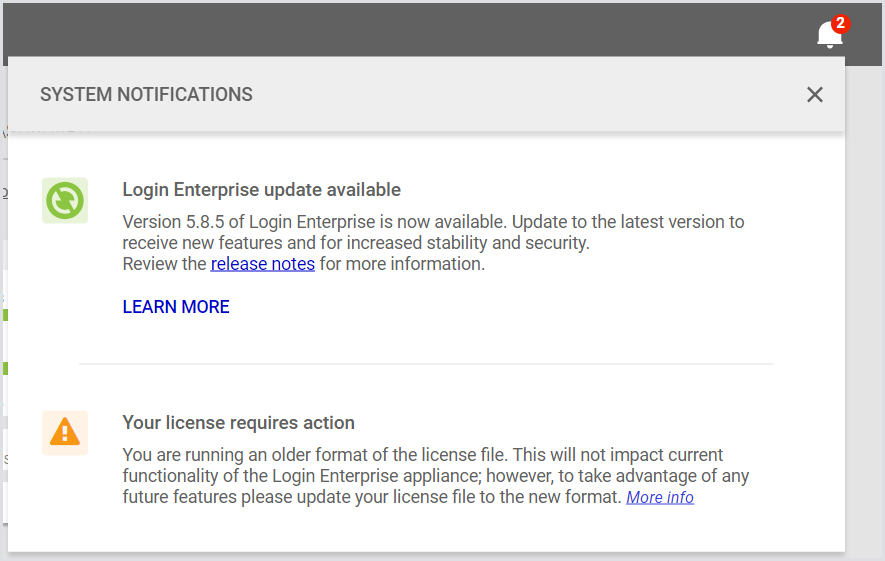The image size is (885, 561).
Task: Open the release notes link
Action: [263, 264]
